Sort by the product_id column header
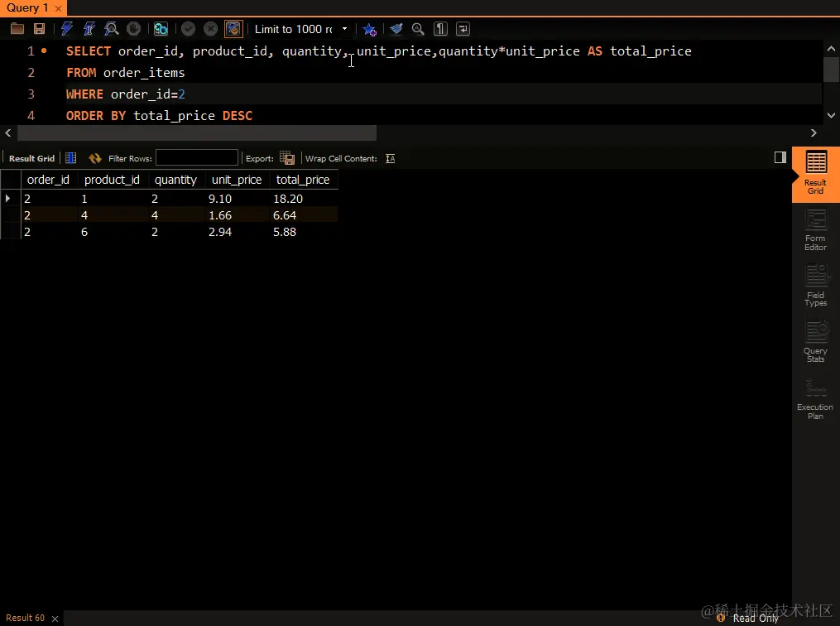Viewport: 840px width, 626px height. [113, 180]
